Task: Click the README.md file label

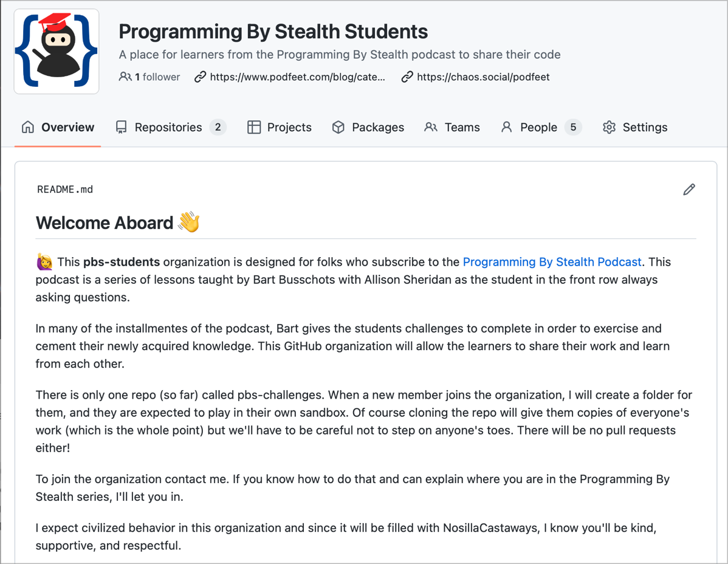Action: pyautogui.click(x=65, y=190)
